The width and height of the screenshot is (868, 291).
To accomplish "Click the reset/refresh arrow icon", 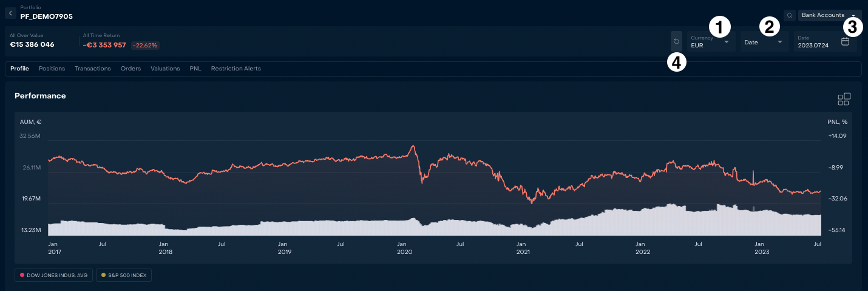I will click(x=676, y=42).
